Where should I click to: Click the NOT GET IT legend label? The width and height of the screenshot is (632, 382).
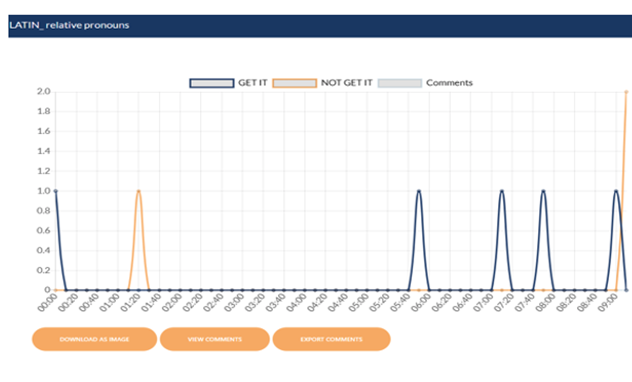point(347,83)
